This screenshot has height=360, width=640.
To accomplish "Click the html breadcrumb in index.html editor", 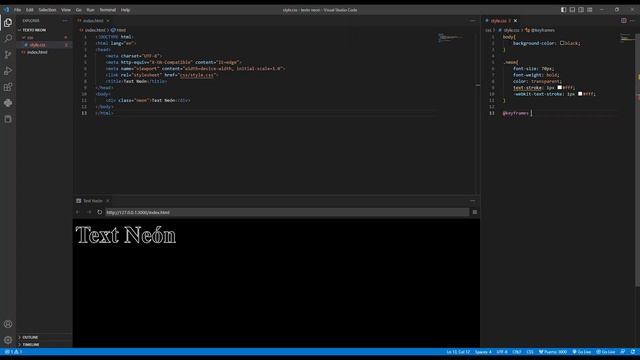I will pyautogui.click(x=118, y=30).
